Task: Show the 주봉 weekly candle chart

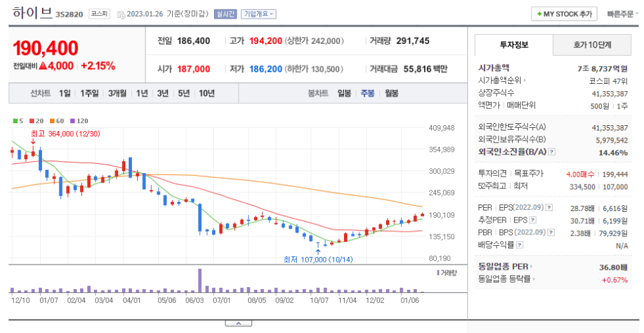Action: [x=367, y=93]
